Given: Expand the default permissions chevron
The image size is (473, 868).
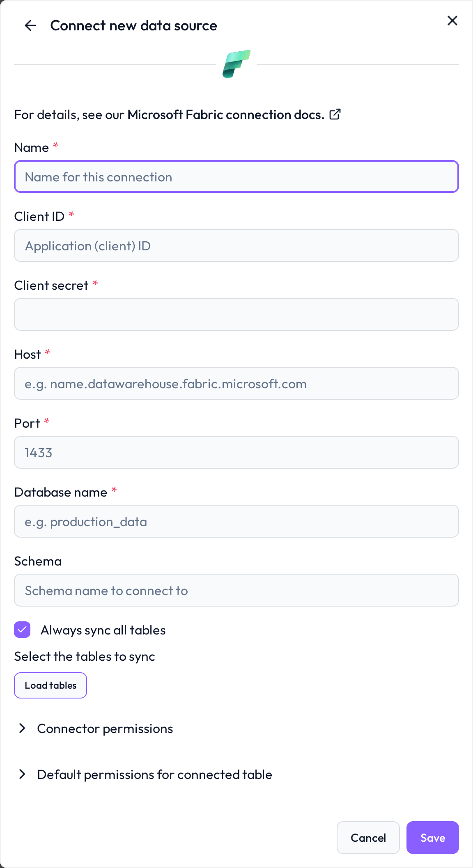Looking at the screenshot, I should 22,774.
